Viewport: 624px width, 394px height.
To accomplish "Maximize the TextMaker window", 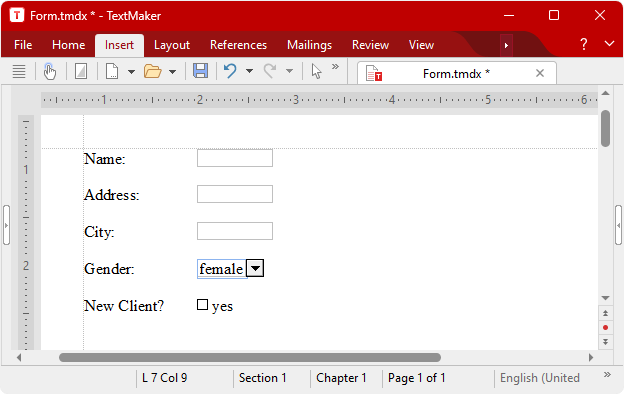I will coord(554,16).
